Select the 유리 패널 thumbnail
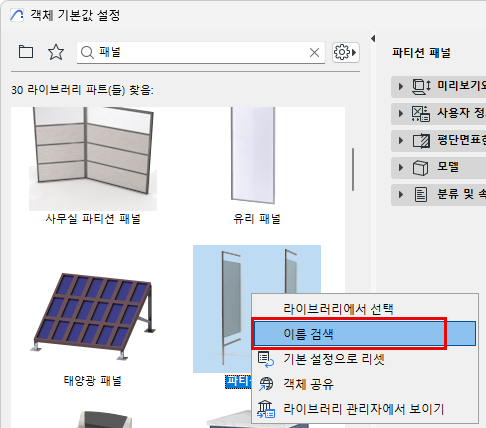The image size is (486, 428). (x=253, y=155)
